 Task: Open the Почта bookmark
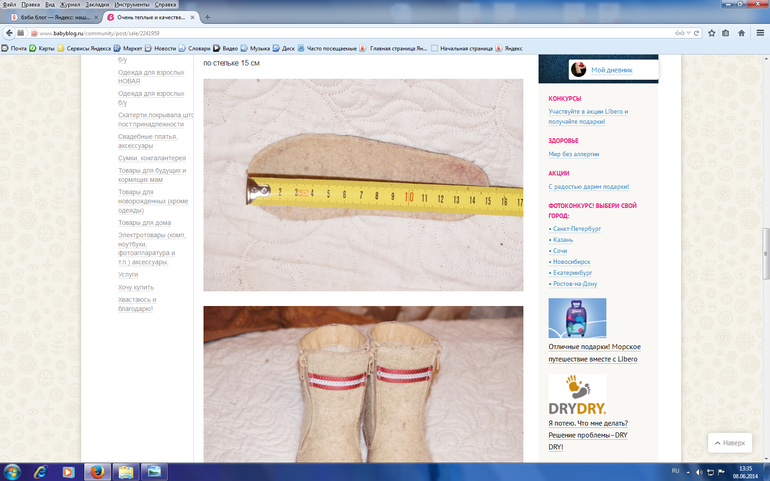(14, 48)
